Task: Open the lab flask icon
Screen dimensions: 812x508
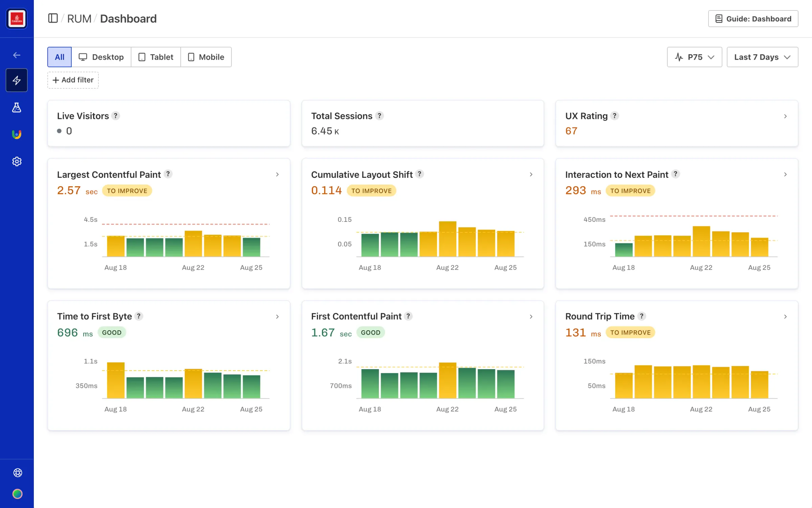Action: (17, 108)
